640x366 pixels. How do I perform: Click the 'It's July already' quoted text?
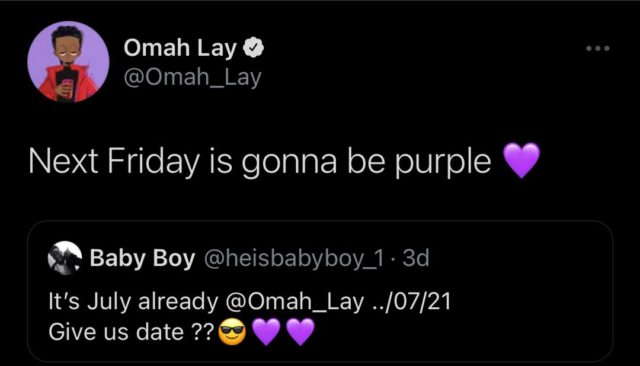[x=133, y=302]
